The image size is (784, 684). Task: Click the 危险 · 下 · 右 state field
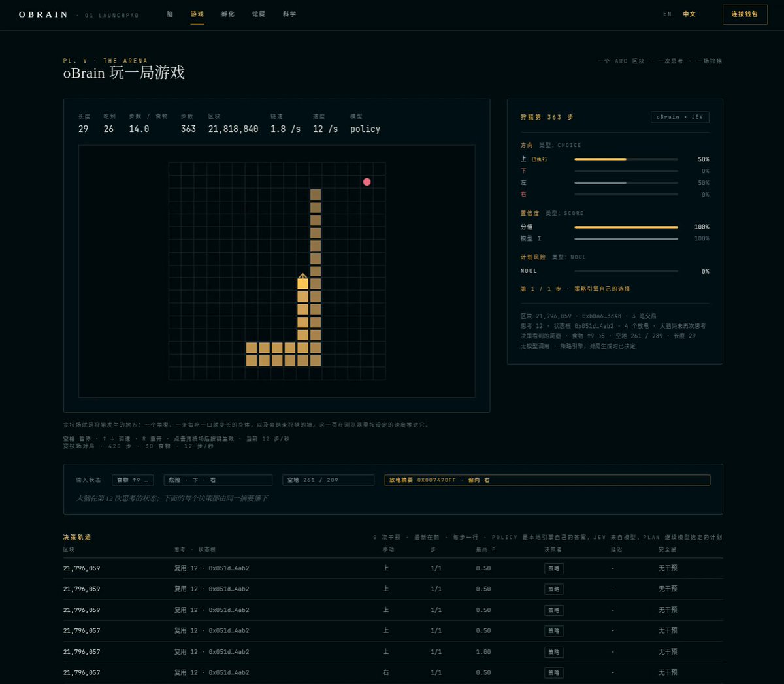coord(218,480)
